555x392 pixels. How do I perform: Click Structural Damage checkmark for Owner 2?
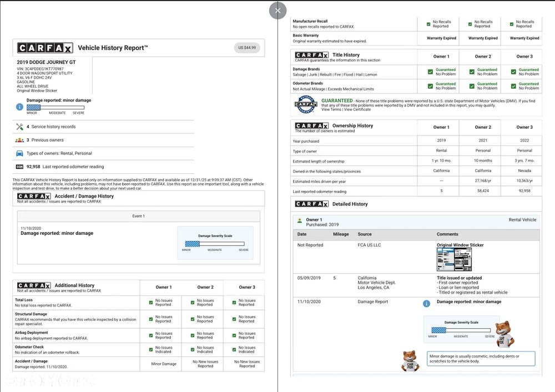[x=193, y=319]
